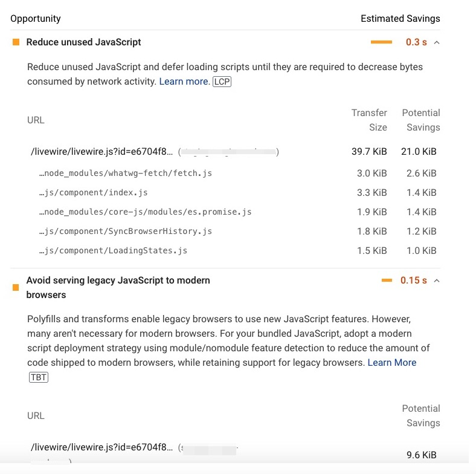
Task: Click the LCP metric badge
Action: [x=222, y=82]
